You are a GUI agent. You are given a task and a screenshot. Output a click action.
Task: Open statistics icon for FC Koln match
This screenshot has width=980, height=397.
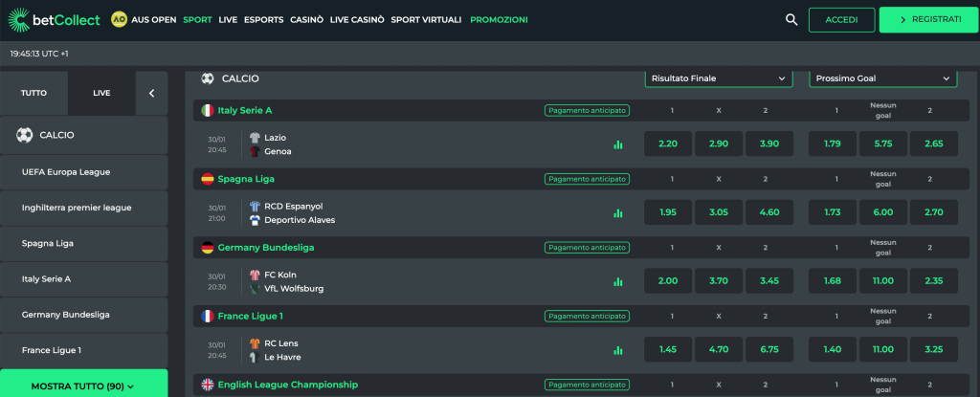[618, 282]
